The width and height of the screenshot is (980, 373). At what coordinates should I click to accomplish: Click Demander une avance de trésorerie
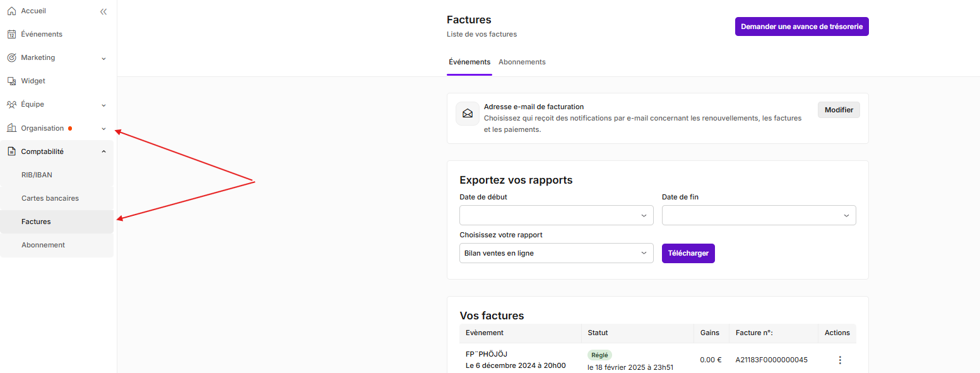(802, 27)
